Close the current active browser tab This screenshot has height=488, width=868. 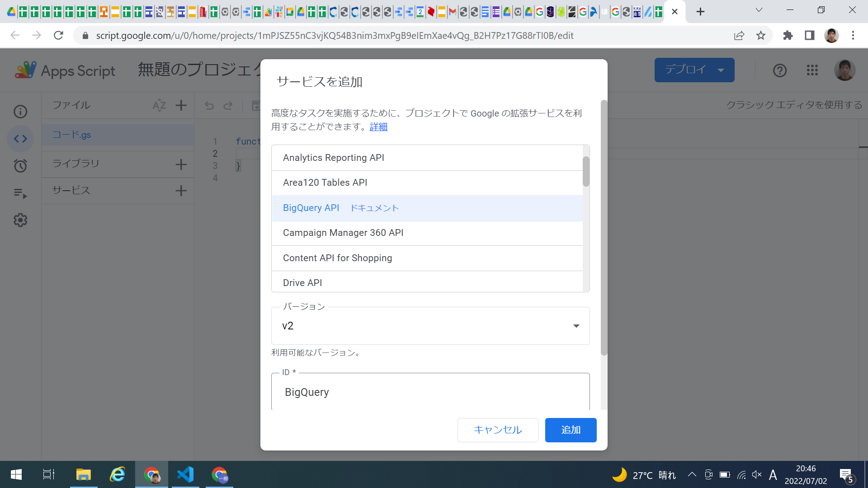[675, 12]
